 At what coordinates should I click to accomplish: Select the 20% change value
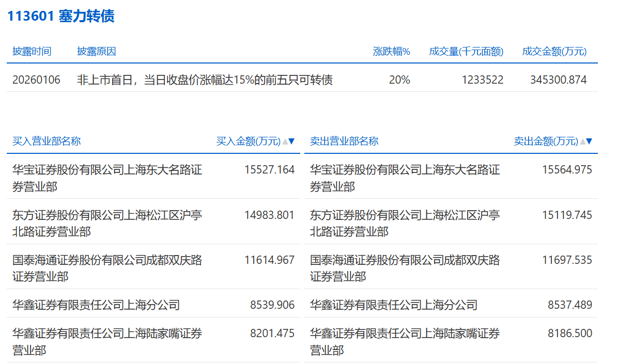pyautogui.click(x=399, y=80)
